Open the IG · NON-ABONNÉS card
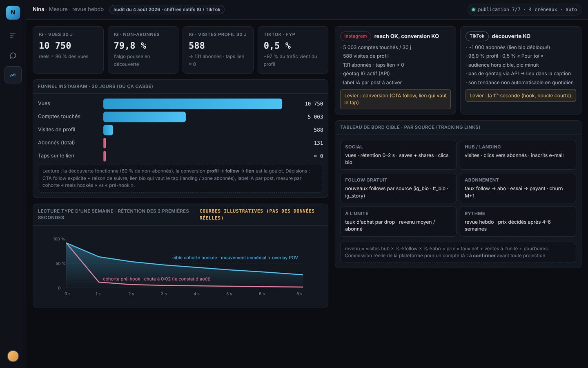The image size is (588, 368). (x=143, y=50)
